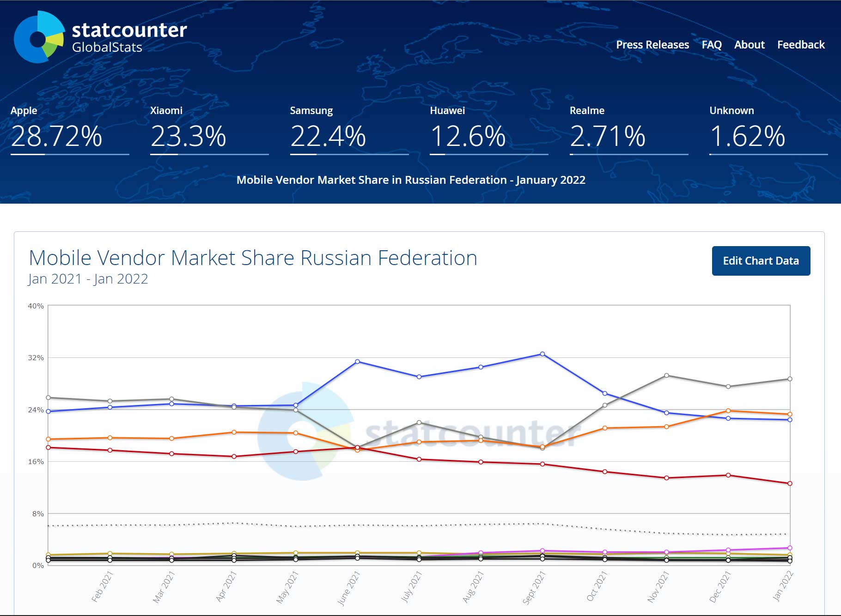Image resolution: width=841 pixels, height=616 pixels.
Task: Click the orange line point at Dec 2021
Action: [728, 411]
